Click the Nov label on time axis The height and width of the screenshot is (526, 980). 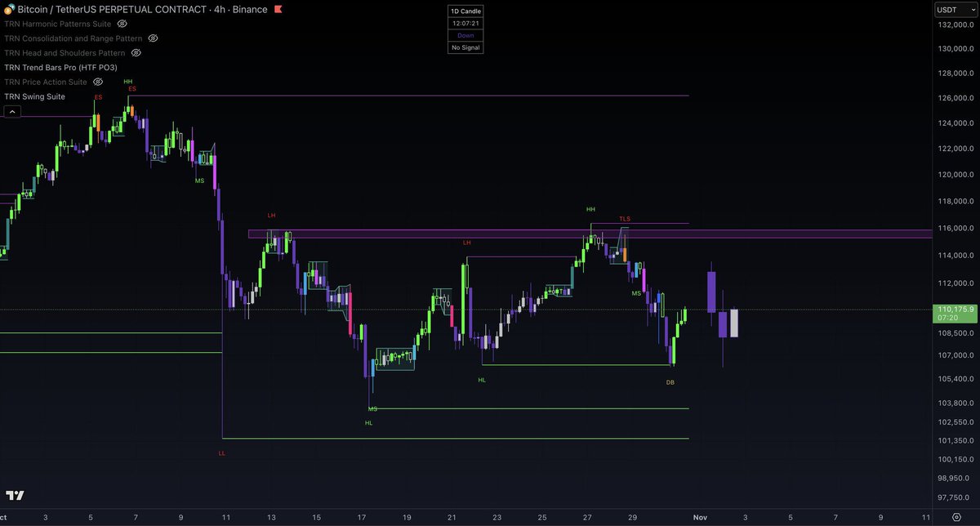click(700, 518)
